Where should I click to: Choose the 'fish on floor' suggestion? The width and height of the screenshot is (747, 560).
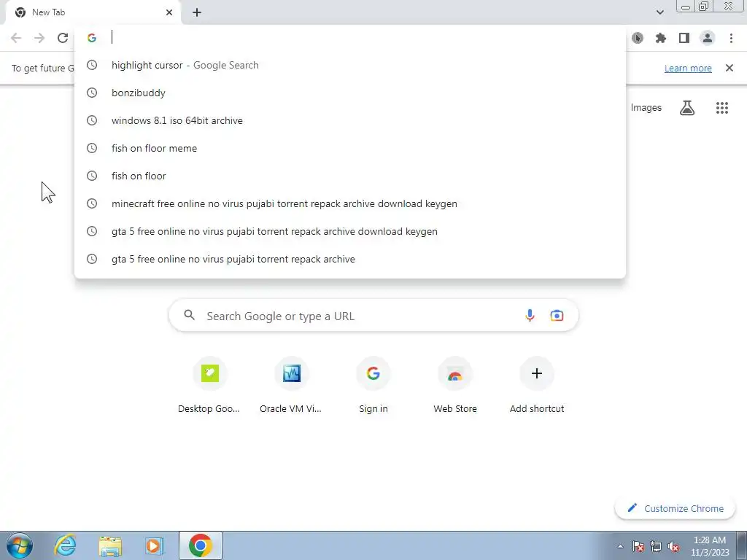tap(350, 176)
